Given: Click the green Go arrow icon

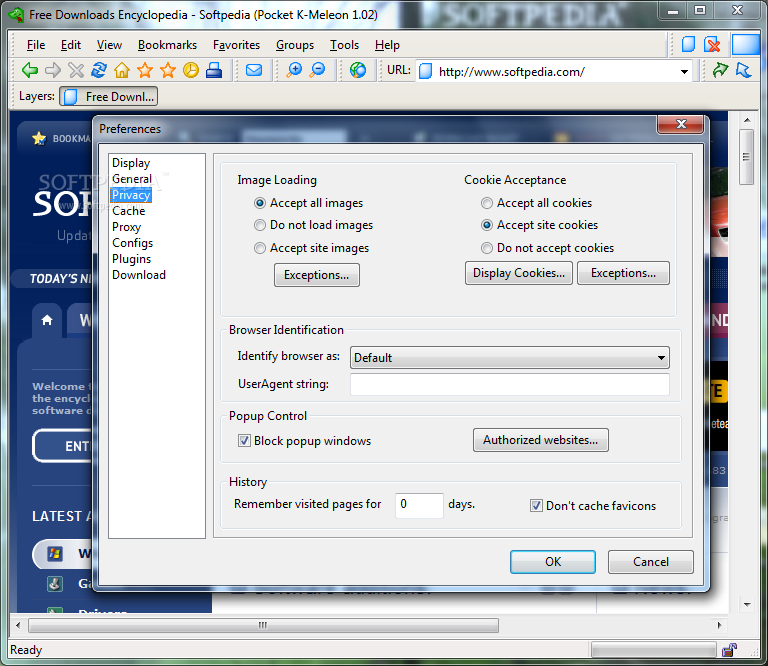Looking at the screenshot, I should [x=720, y=71].
